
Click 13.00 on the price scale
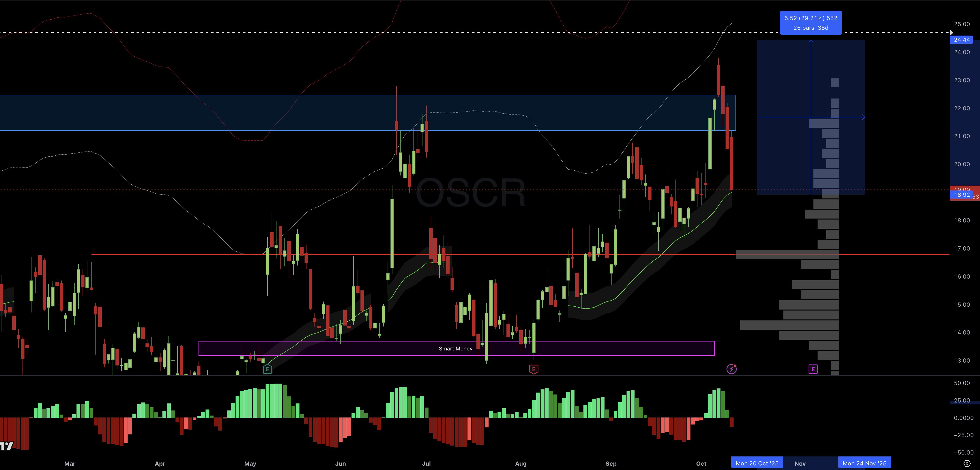point(962,360)
